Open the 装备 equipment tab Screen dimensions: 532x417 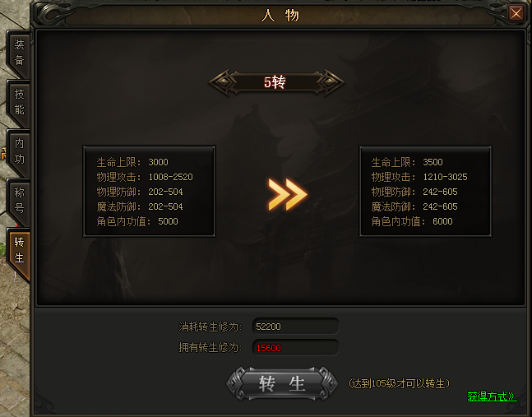19,53
